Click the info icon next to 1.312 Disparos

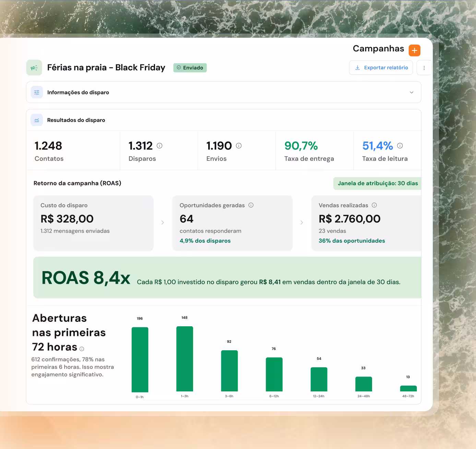(x=159, y=146)
